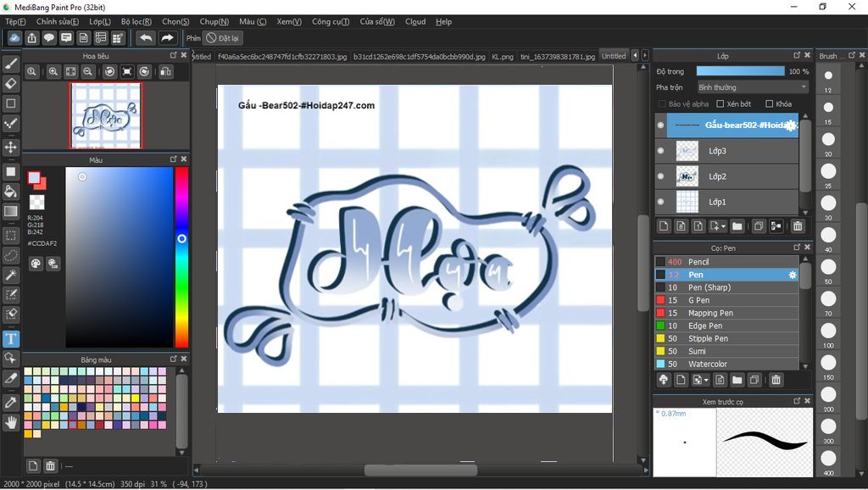Add new layer in the Lớp panel
The width and height of the screenshot is (868, 490).
coord(664,226)
